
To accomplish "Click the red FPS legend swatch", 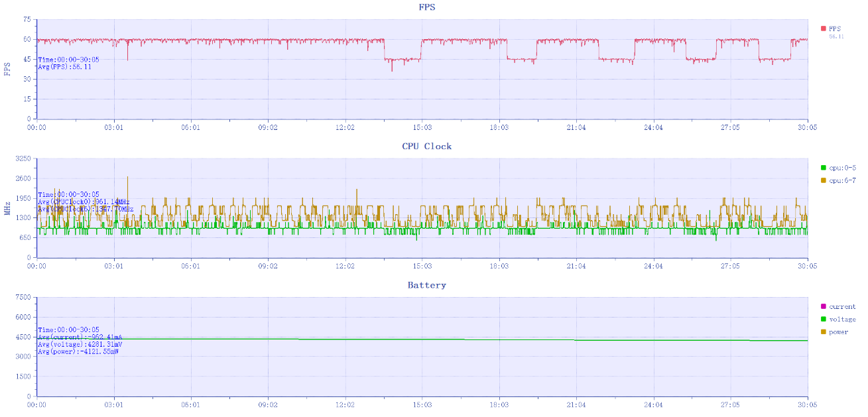I will tap(823, 29).
